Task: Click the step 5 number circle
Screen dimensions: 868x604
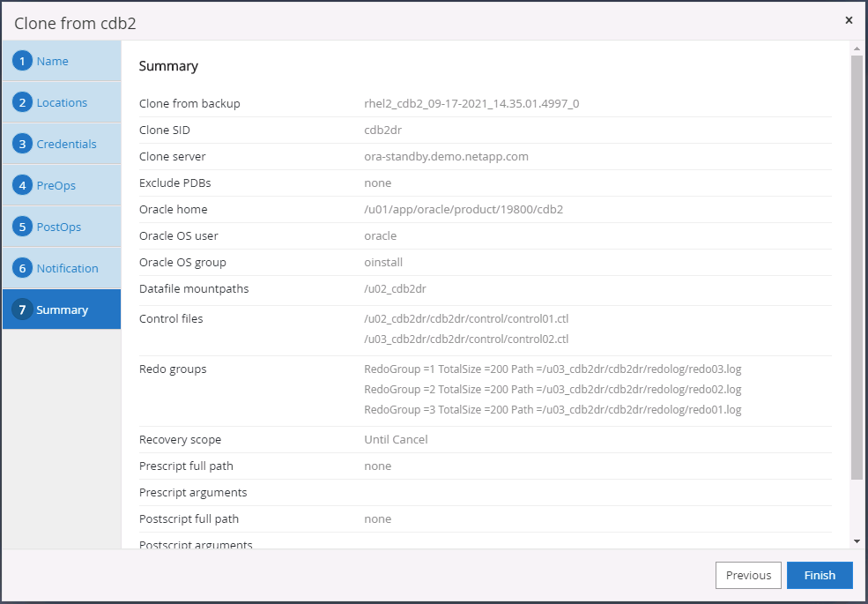Action: 23,227
